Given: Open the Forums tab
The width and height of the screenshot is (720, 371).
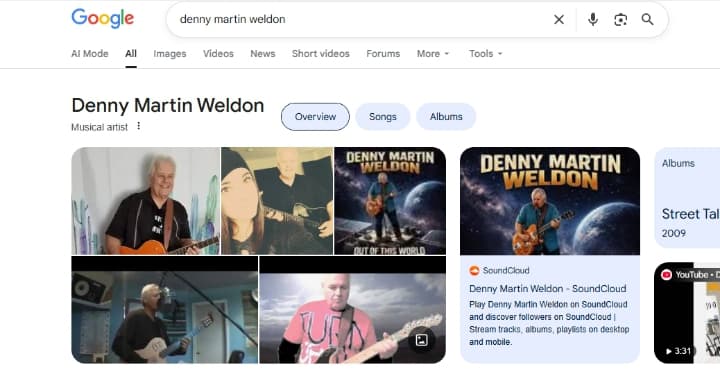Looking at the screenshot, I should click(x=383, y=54).
